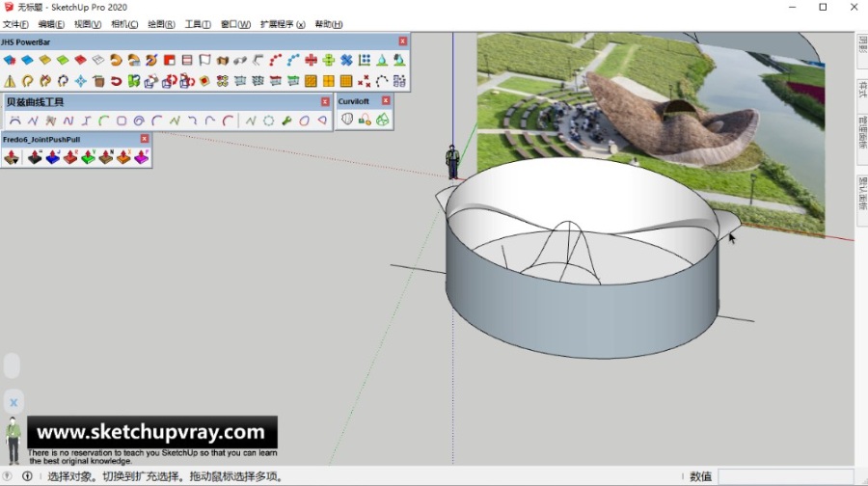Image resolution: width=868 pixels, height=486 pixels.
Task: Open the 编辑(E) menu
Action: 51,24
